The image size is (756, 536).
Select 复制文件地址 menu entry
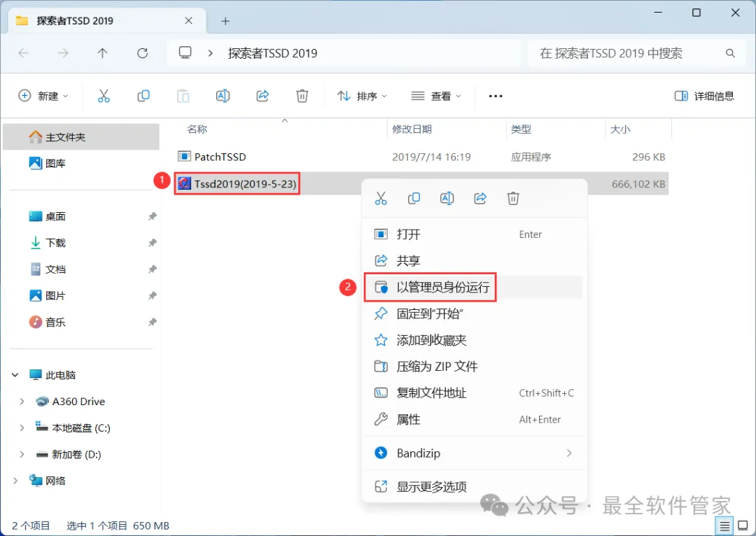[x=474, y=393]
